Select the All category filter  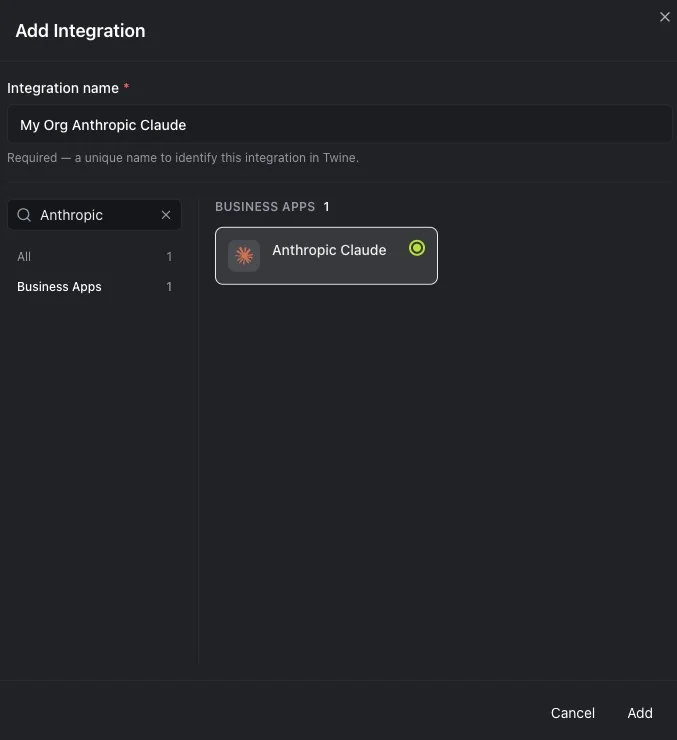pyautogui.click(x=94, y=257)
